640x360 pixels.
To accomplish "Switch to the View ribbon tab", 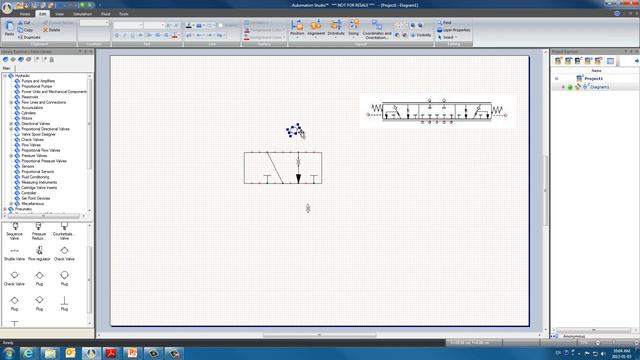I will [x=59, y=14].
